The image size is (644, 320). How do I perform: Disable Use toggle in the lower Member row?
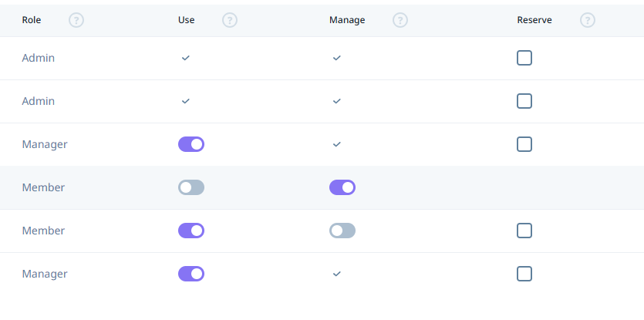coord(191,231)
